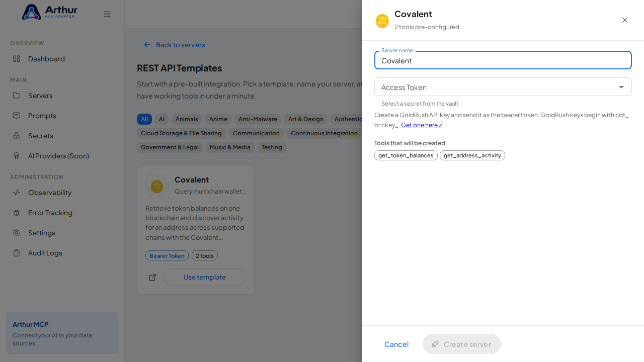Click 'Tools that will be created' label

point(410,143)
